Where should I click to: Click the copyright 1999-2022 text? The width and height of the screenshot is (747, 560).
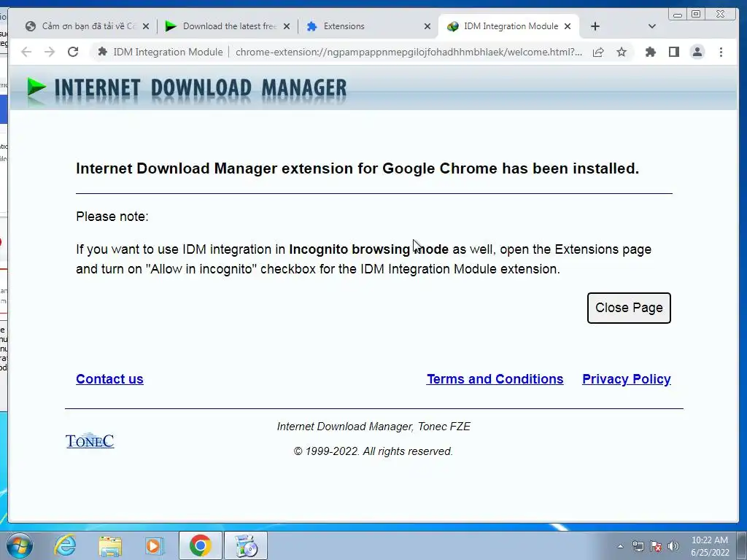(x=373, y=451)
